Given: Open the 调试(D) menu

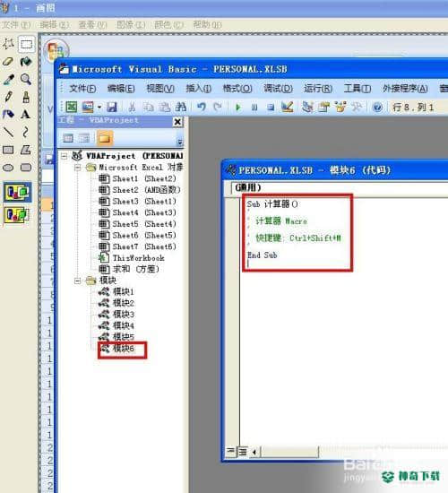Looking at the screenshot, I should click(278, 89).
